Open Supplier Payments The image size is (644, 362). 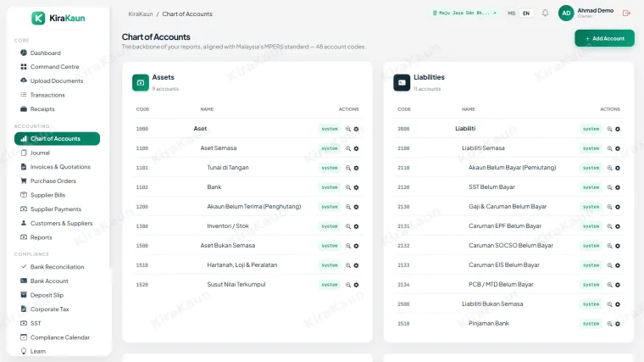pyautogui.click(x=51, y=209)
